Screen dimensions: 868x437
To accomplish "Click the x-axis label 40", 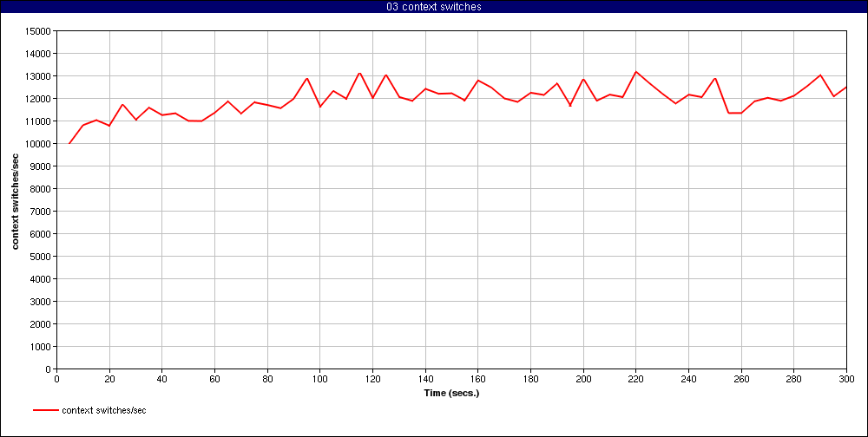I will (x=161, y=380).
